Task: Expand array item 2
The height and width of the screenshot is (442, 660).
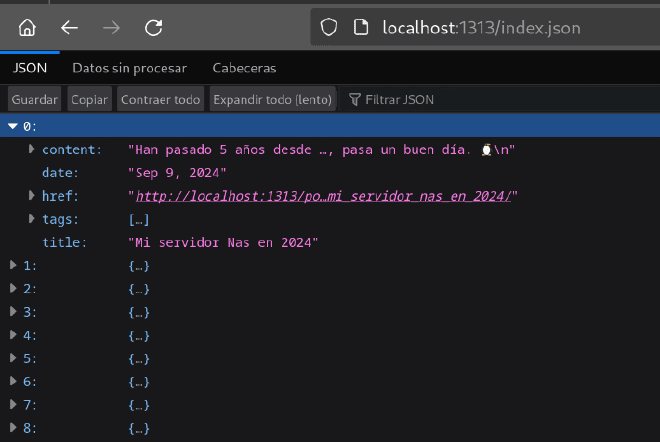Action: point(13,288)
